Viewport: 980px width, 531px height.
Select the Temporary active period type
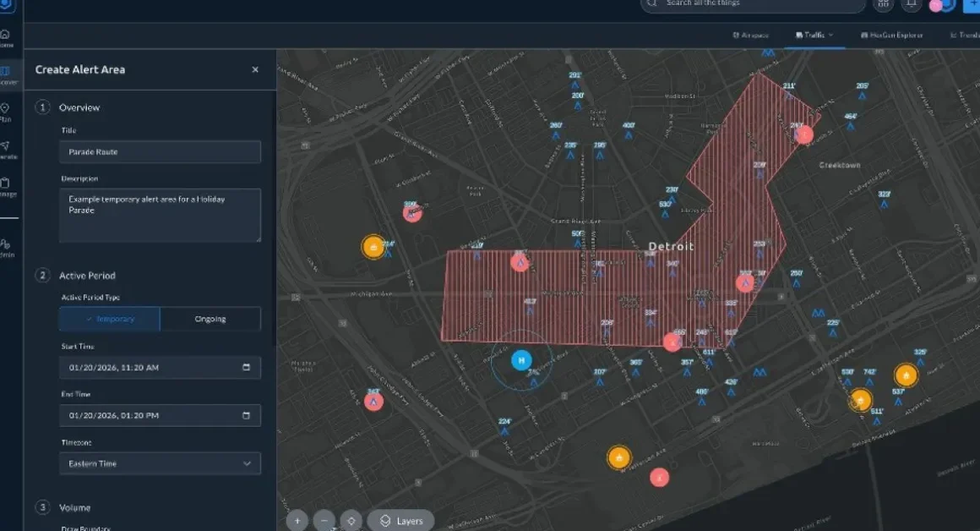click(x=112, y=319)
